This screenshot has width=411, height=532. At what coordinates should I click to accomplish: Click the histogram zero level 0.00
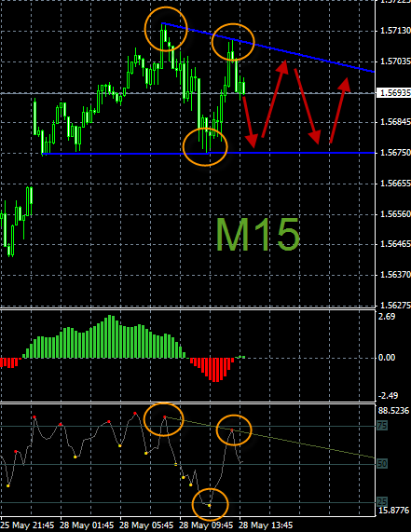point(387,358)
